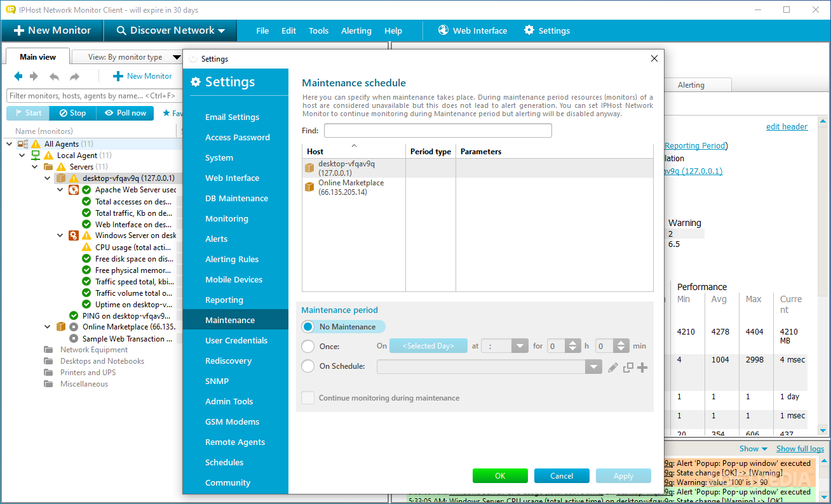Screen dimensions: 831x504
Task: Close the Settings dialog
Action: (x=654, y=58)
